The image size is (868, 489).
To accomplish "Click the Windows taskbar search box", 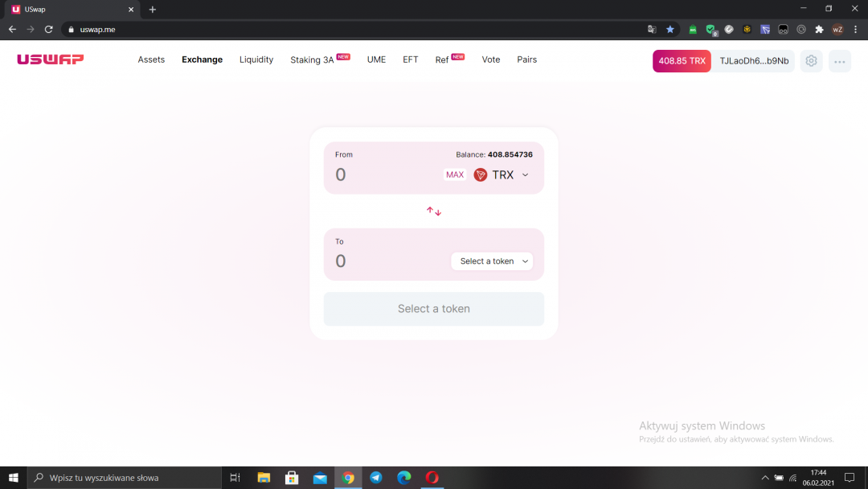I will 125,478.
